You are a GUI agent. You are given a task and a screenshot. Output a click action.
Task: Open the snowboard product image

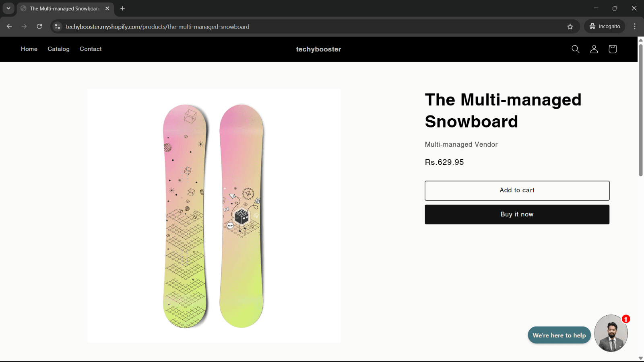[214, 216]
